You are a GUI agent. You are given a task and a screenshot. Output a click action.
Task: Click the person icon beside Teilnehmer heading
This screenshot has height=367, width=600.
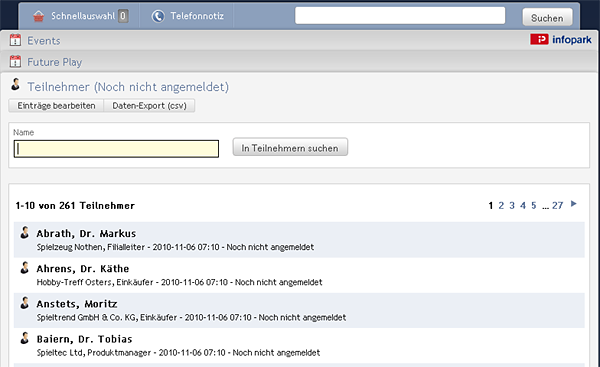[16, 85]
